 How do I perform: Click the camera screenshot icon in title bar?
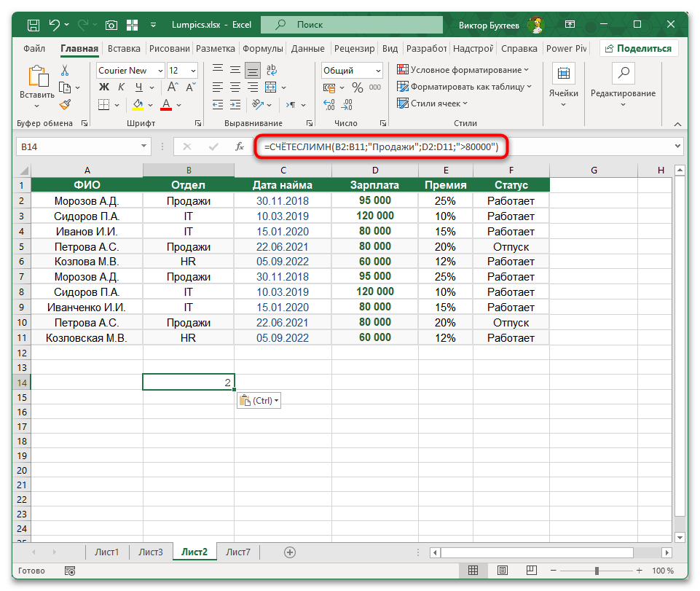tap(111, 25)
